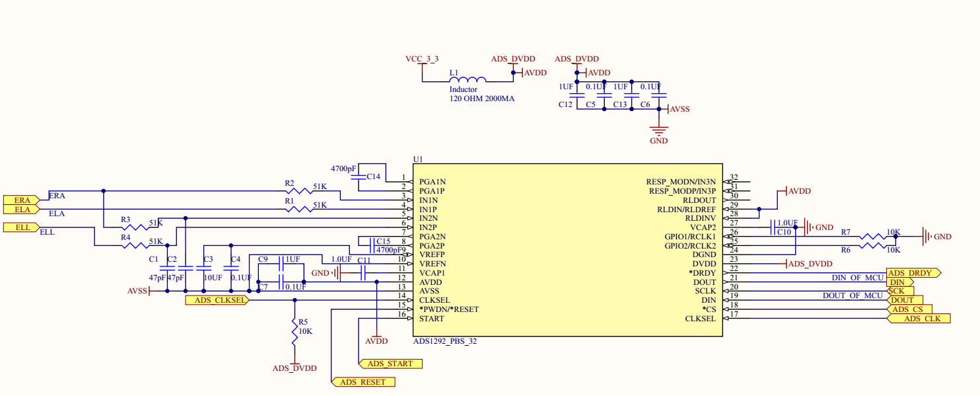Click the *PWDN/*RESET pin name
The image size is (980, 396).
click(x=449, y=309)
